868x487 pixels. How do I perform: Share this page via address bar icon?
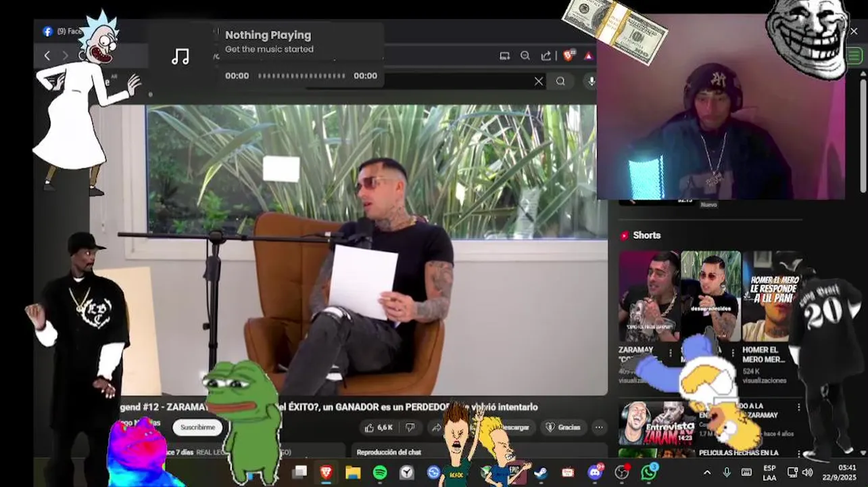pos(546,56)
